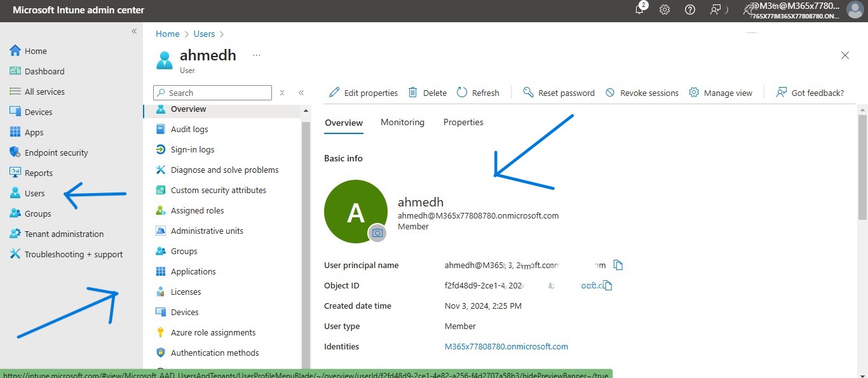Open the ellipsis menu next to ahmedh

point(256,55)
